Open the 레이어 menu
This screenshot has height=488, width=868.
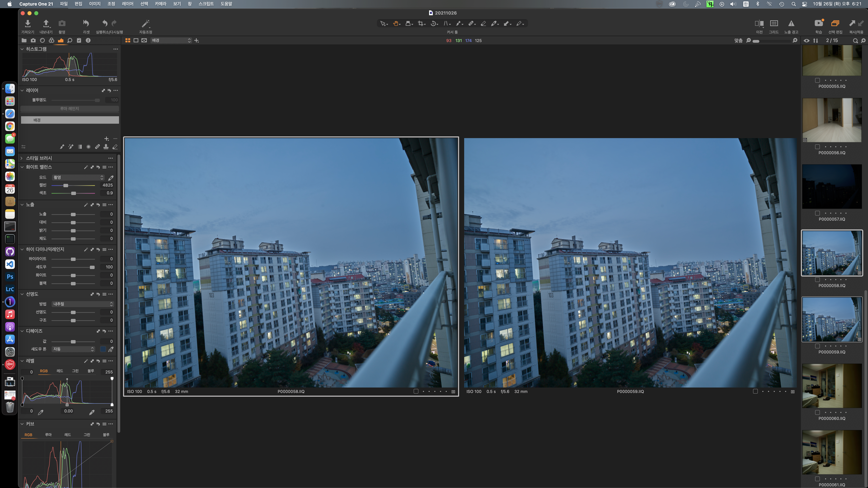(x=128, y=4)
